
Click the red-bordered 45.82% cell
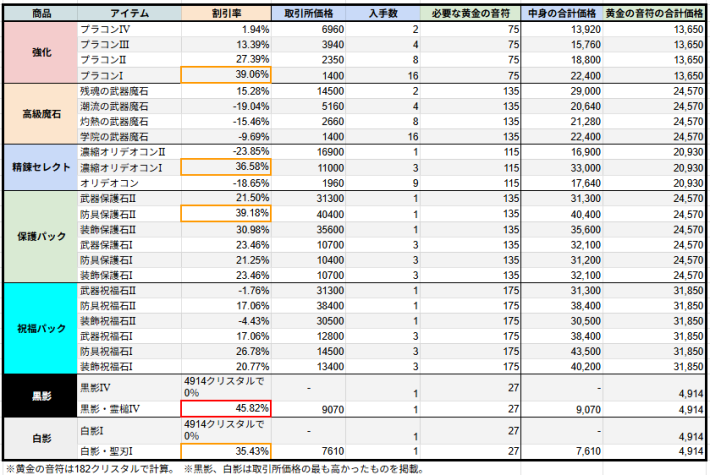point(226,408)
